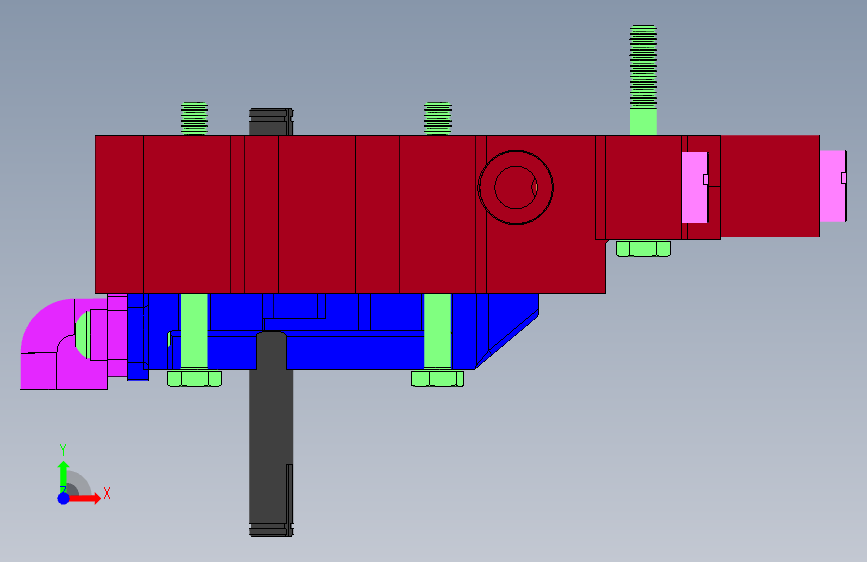Viewport: 867px width, 562px height.
Task: Click the tall green threaded bolt on the right
Action: point(643,80)
